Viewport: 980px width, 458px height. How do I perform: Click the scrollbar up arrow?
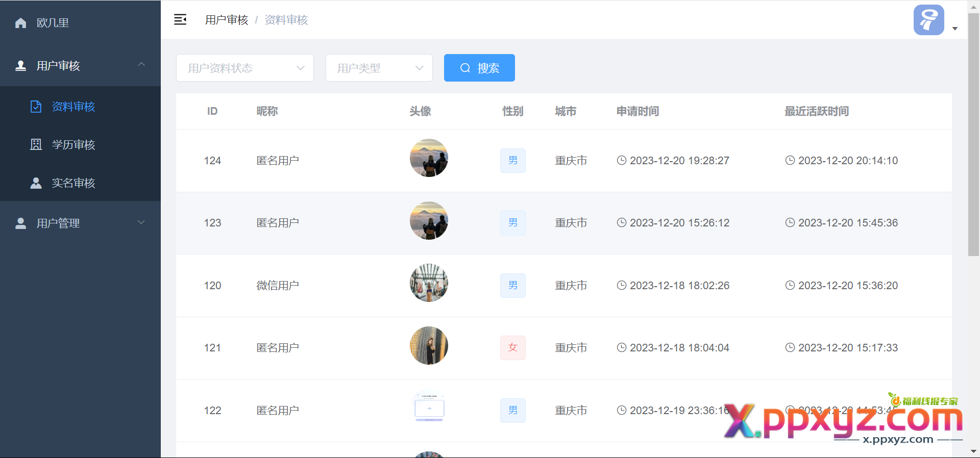973,6
